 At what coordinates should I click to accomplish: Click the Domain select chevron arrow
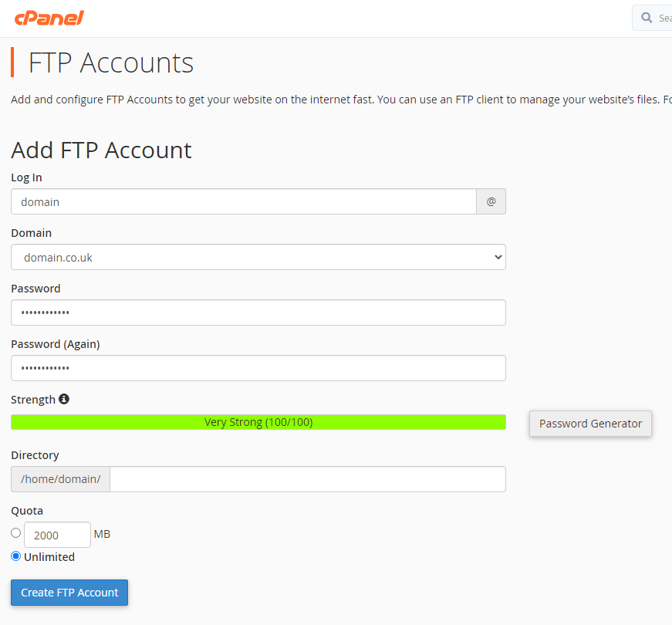(x=497, y=257)
